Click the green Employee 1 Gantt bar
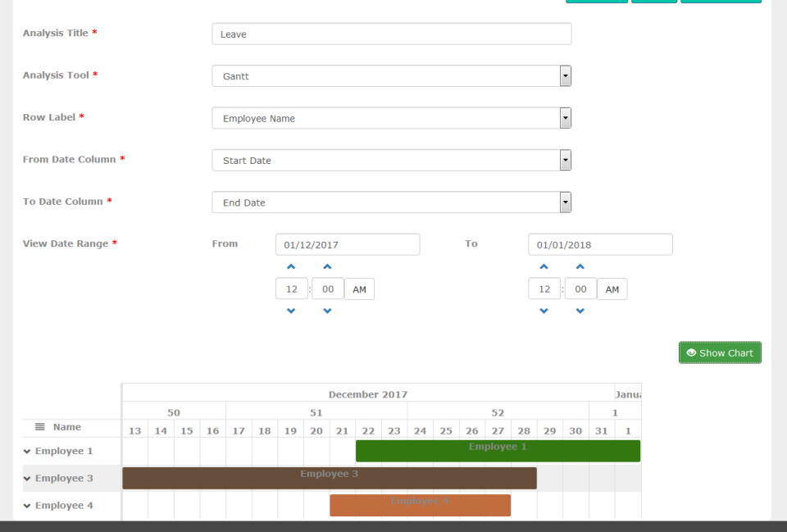The width and height of the screenshot is (787, 532). pos(498,450)
